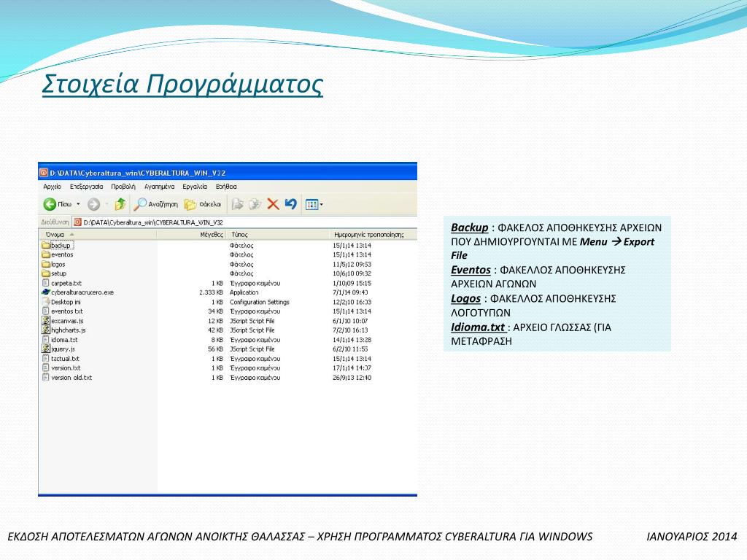Viewport: 747px width, 560px height.
Task: Open the Forward button history dropdown arrow
Action: (x=107, y=204)
